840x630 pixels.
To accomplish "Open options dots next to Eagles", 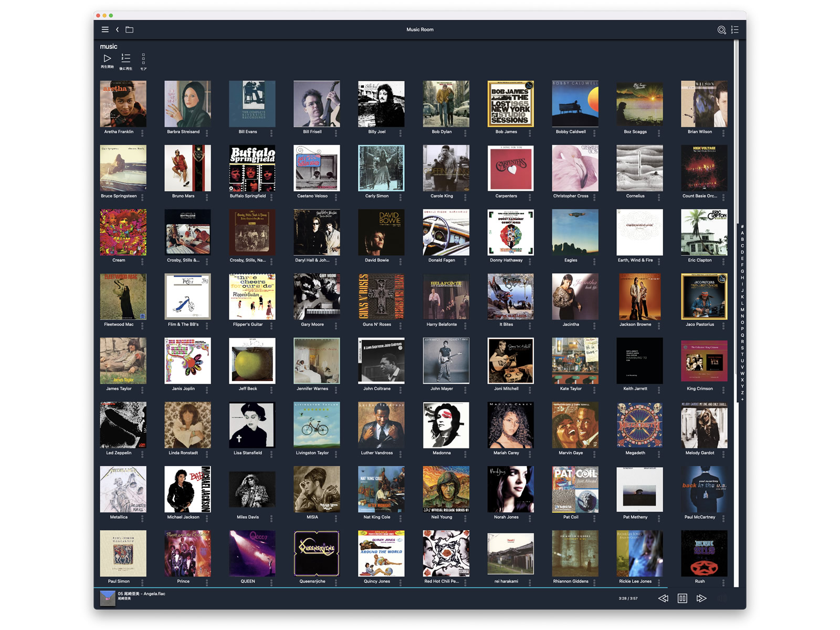I will coord(594,261).
